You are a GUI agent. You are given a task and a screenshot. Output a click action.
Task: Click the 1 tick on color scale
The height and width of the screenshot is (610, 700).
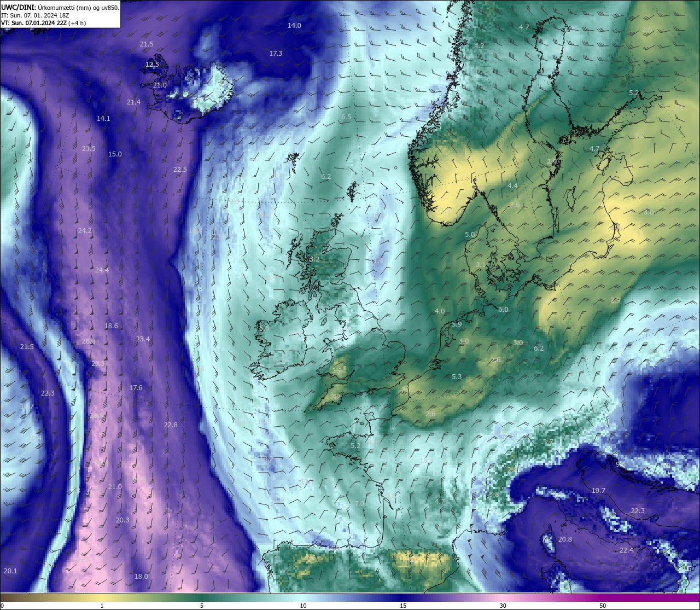pos(102,606)
